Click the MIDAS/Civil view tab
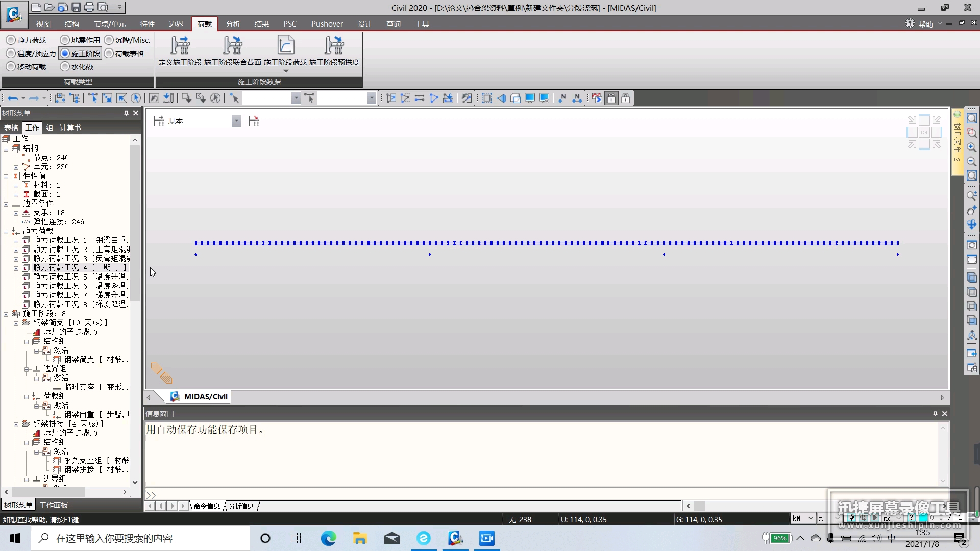The height and width of the screenshot is (551, 980). pyautogui.click(x=199, y=397)
